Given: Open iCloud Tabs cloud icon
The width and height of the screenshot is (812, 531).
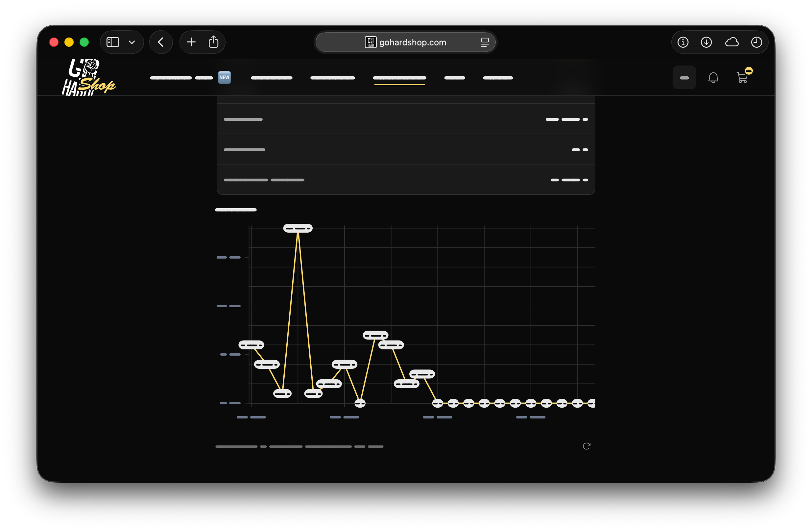Looking at the screenshot, I should [x=732, y=42].
